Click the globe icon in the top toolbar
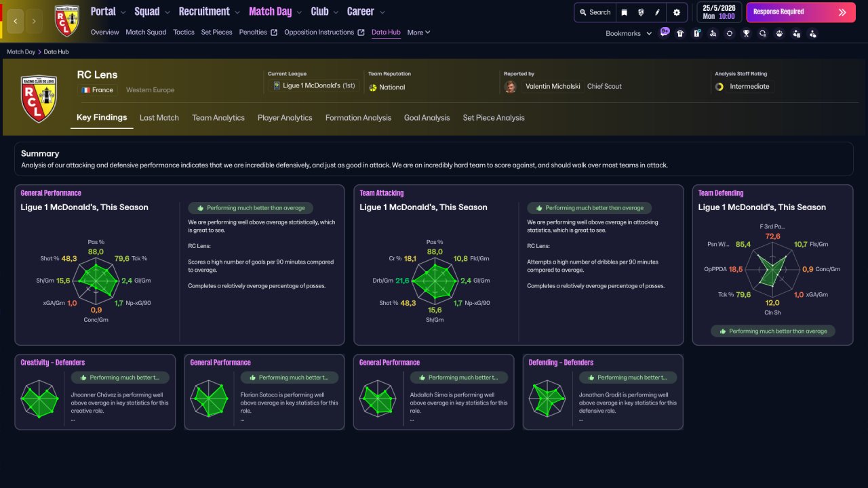Viewport: 868px width, 488px height. click(641, 12)
